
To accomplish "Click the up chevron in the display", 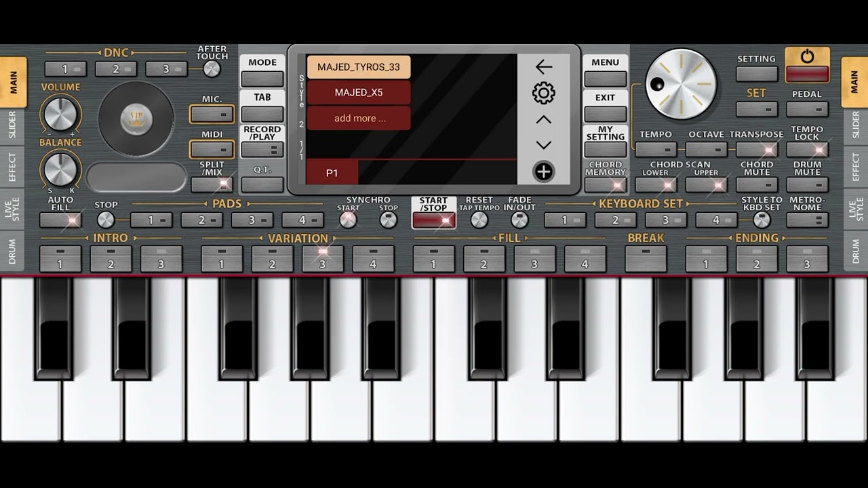I will click(544, 119).
